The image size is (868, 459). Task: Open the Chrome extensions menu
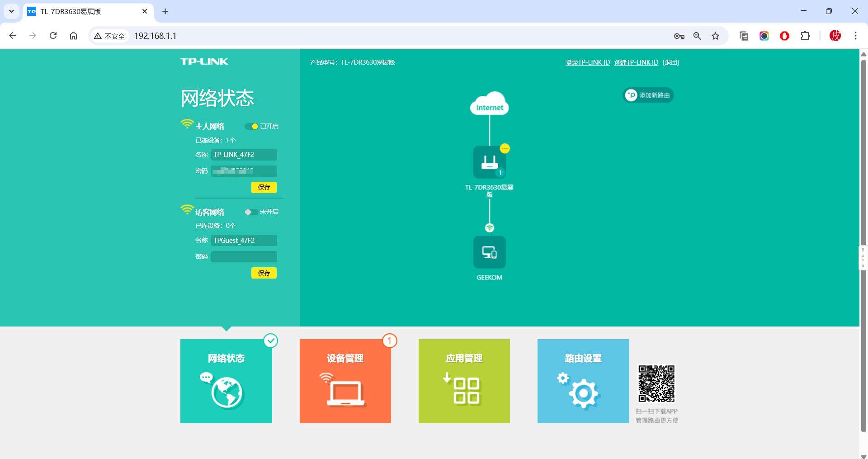pos(806,36)
